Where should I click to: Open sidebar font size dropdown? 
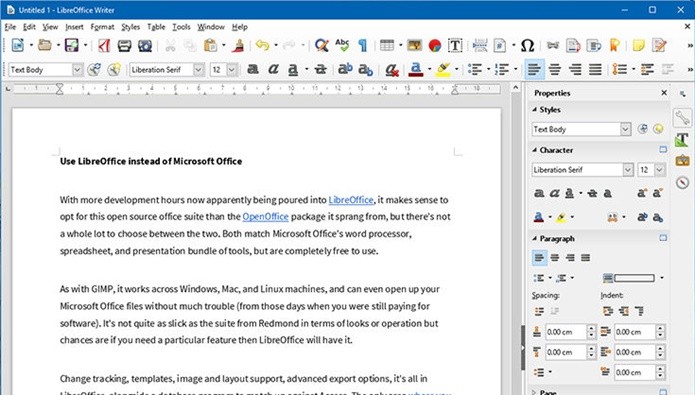coord(660,170)
